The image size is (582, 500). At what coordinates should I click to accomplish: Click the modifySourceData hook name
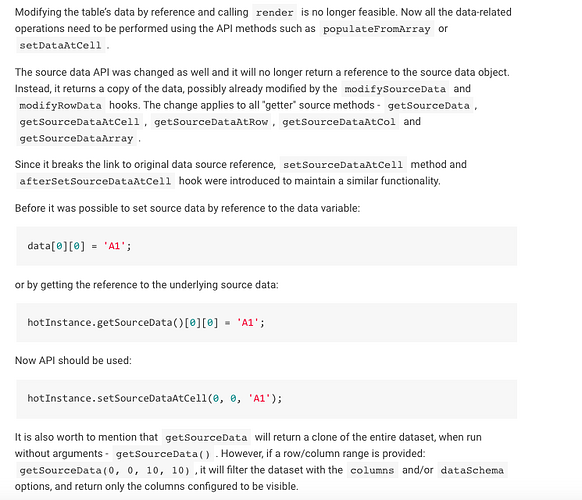[395, 89]
